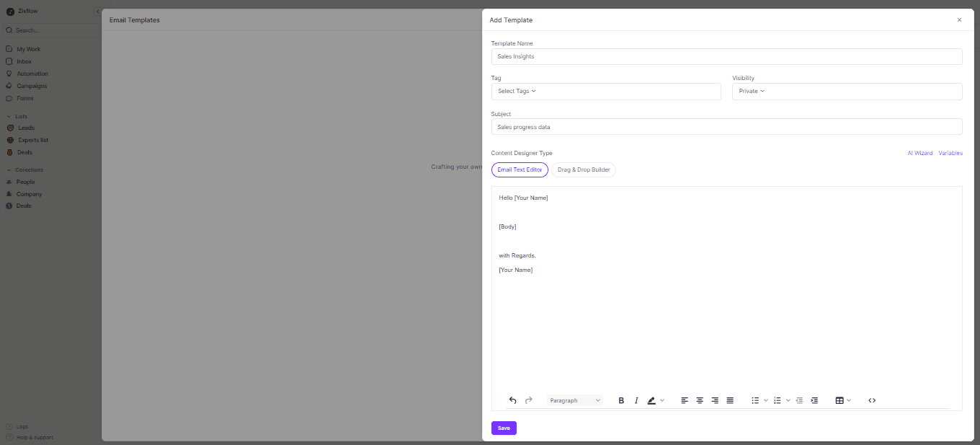Open the source code view
Image resolution: width=980 pixels, height=445 pixels.
(872, 400)
